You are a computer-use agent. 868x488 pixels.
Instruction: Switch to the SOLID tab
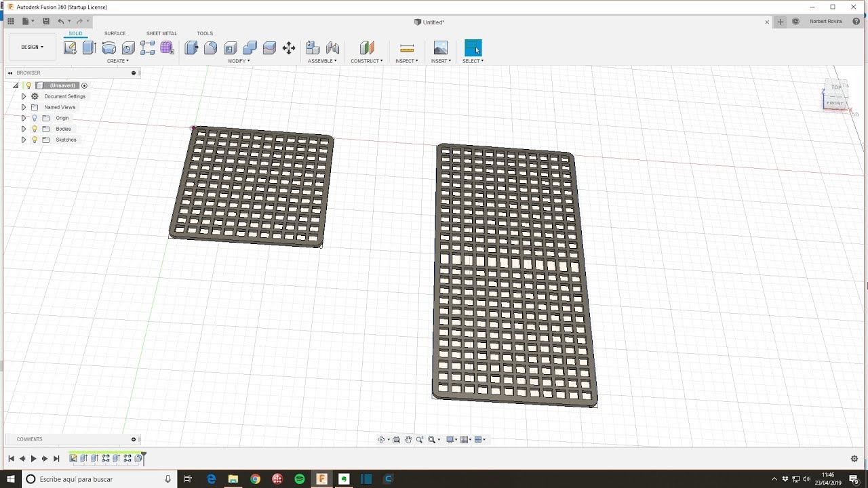pos(75,33)
